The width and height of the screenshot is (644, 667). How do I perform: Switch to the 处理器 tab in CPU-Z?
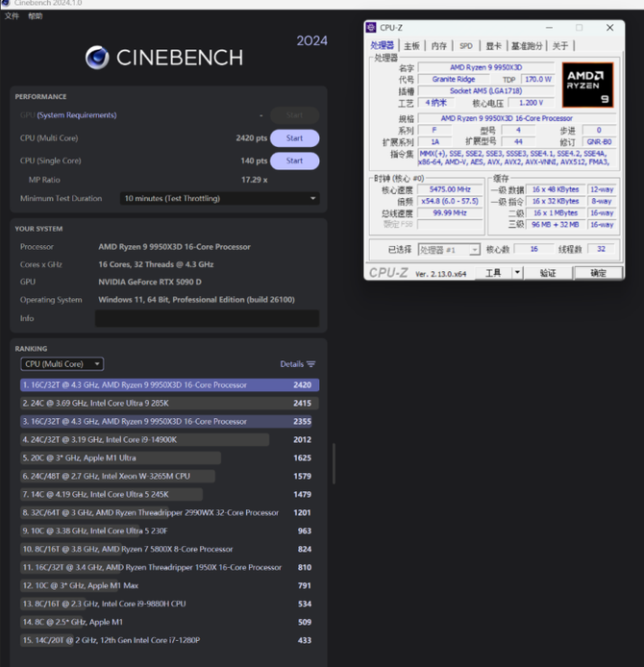point(382,45)
